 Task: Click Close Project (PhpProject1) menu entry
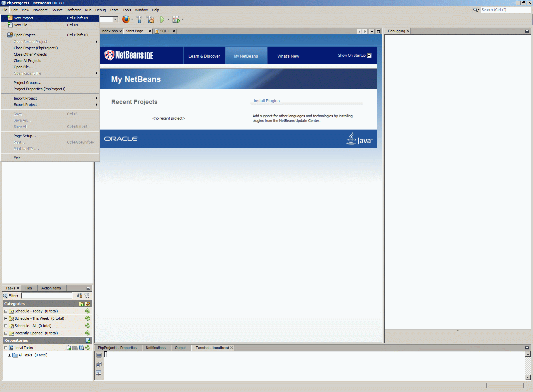[50, 48]
